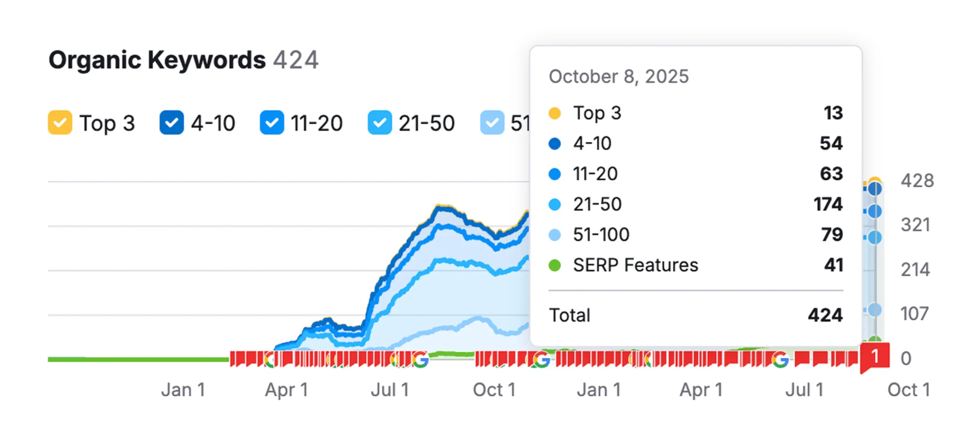The width and height of the screenshot is (980, 441).
Task: Click the 11-20 data point on chart
Action: point(874,211)
